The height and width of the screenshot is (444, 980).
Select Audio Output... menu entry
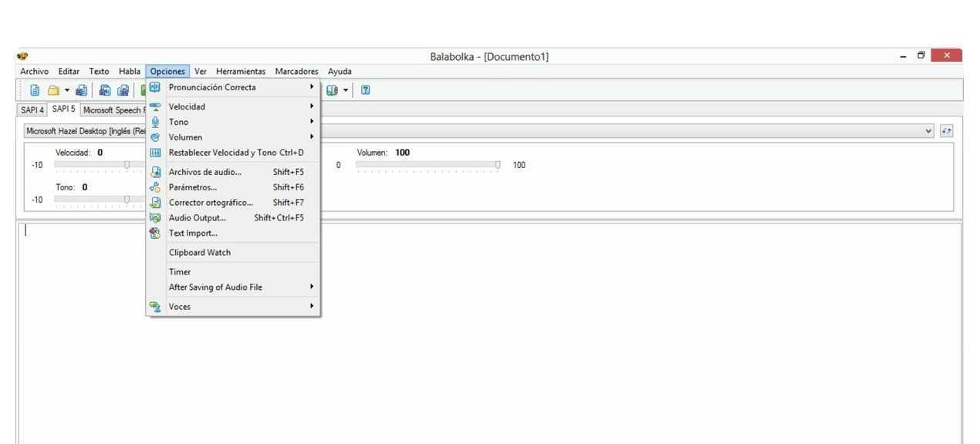pos(233,217)
